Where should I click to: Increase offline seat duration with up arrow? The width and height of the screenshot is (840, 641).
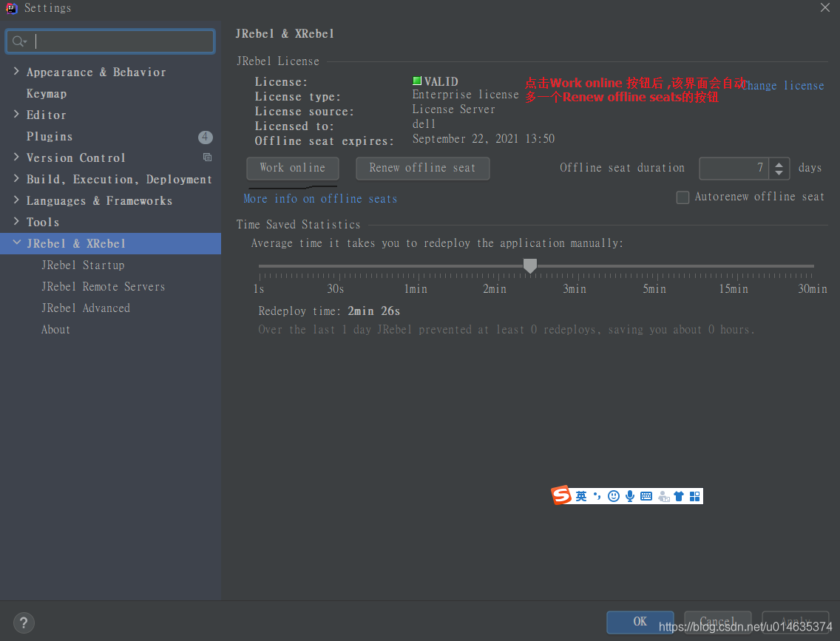pyautogui.click(x=779, y=164)
